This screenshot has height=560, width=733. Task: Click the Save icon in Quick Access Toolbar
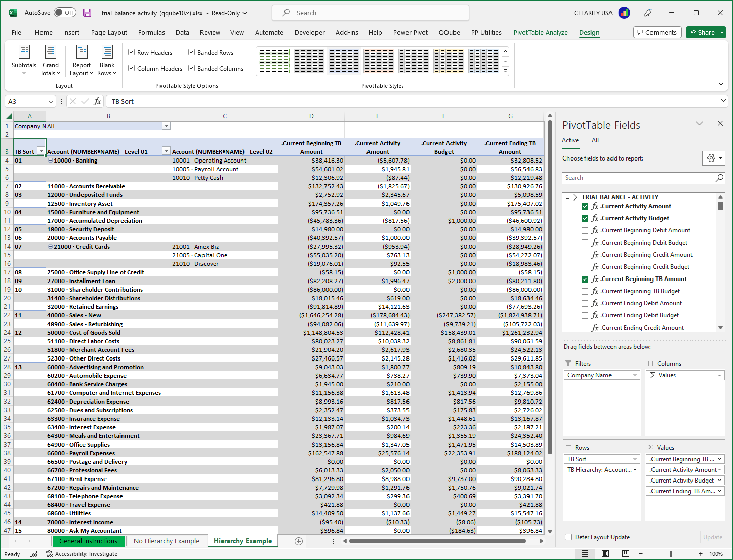[87, 13]
